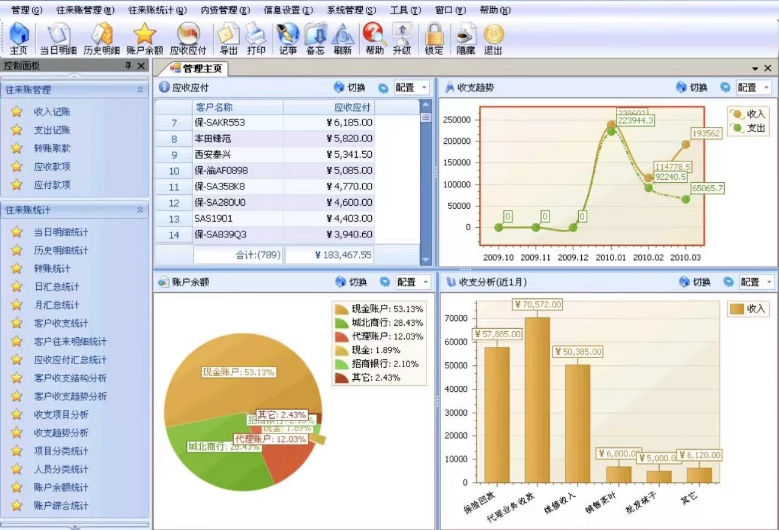Toggle 收入 series in trend chart legend

tap(748, 114)
